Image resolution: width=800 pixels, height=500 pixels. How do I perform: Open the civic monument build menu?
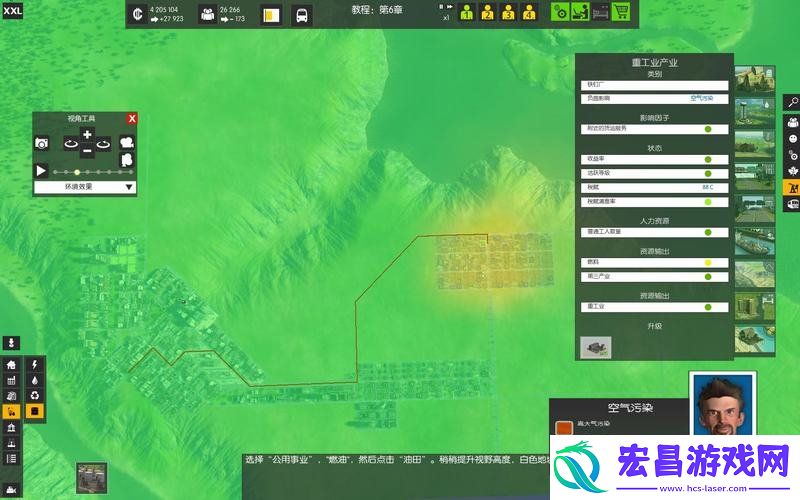tap(11, 428)
